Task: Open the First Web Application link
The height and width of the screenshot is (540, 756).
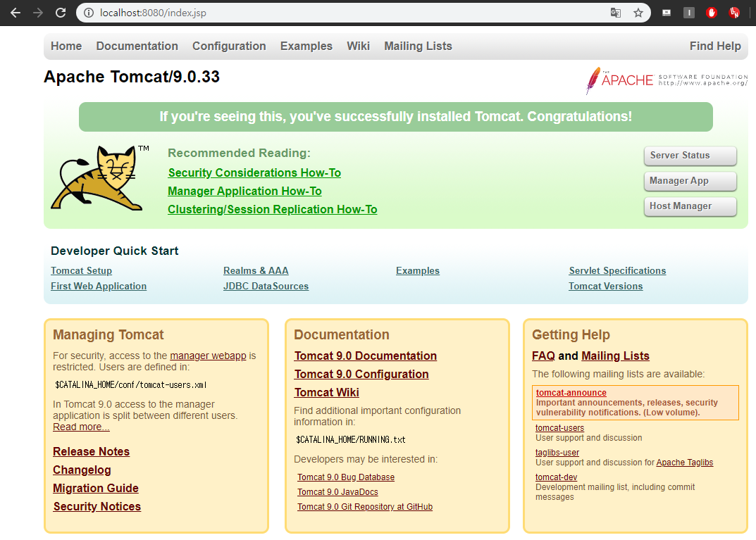Action: (99, 286)
